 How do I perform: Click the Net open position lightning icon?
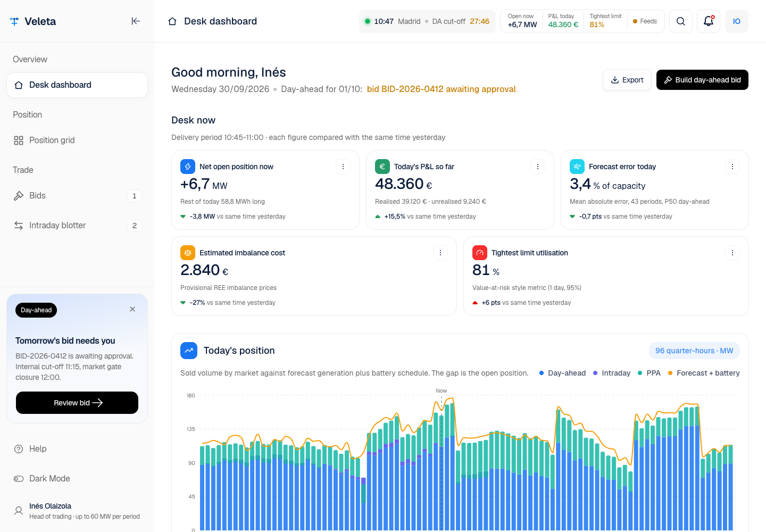pos(188,167)
